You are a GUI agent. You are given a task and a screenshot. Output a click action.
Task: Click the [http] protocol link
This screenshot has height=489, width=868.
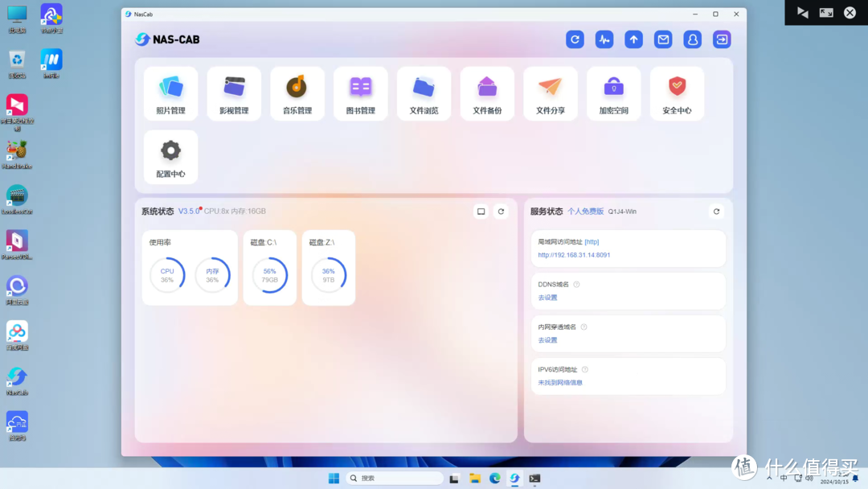[x=592, y=242]
